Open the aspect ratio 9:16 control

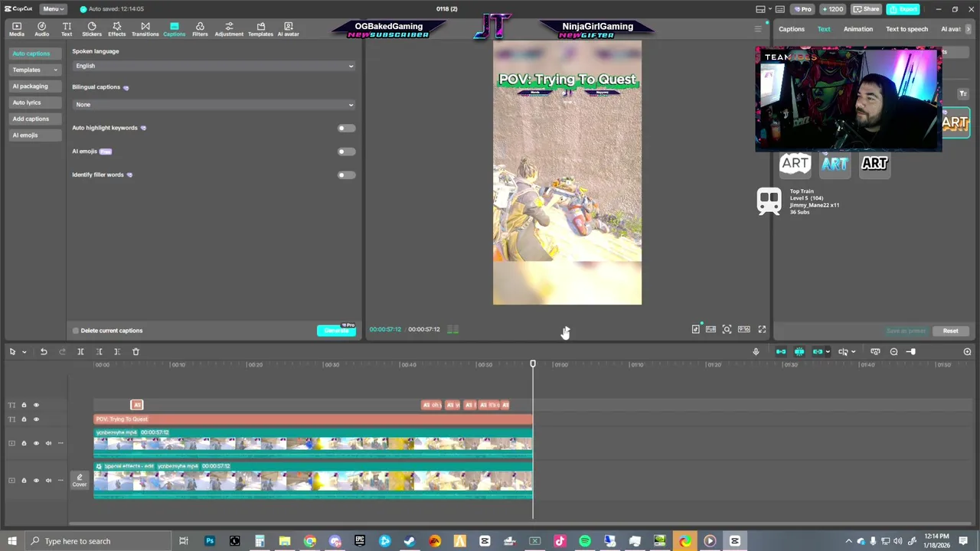point(743,329)
